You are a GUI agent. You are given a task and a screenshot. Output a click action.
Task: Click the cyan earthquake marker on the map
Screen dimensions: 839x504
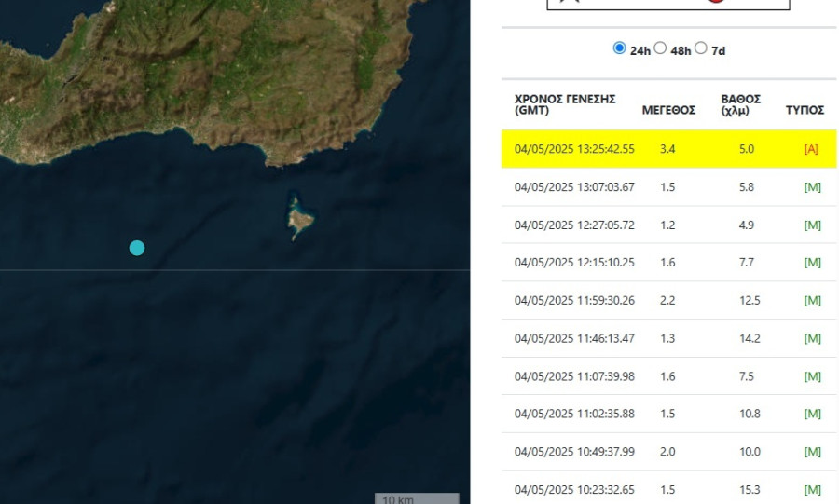[x=137, y=247]
